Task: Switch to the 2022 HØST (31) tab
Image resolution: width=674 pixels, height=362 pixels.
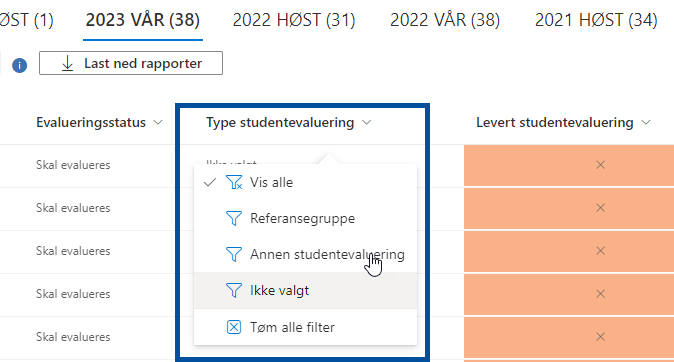Action: 294,20
